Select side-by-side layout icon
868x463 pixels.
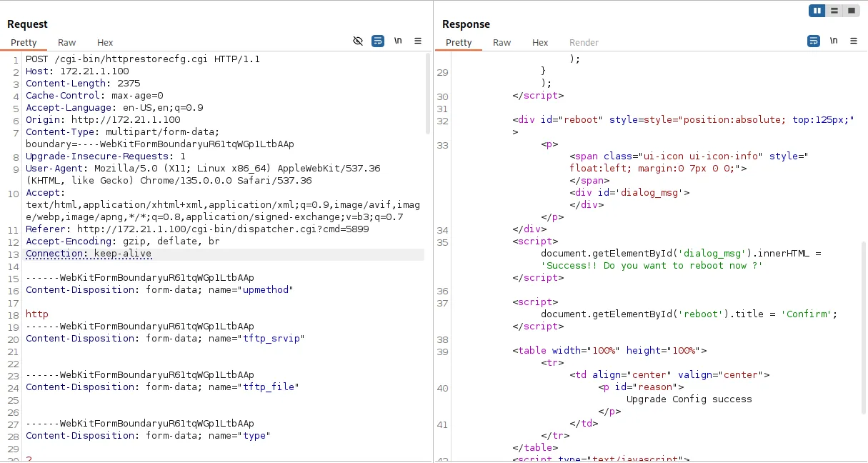coord(817,11)
